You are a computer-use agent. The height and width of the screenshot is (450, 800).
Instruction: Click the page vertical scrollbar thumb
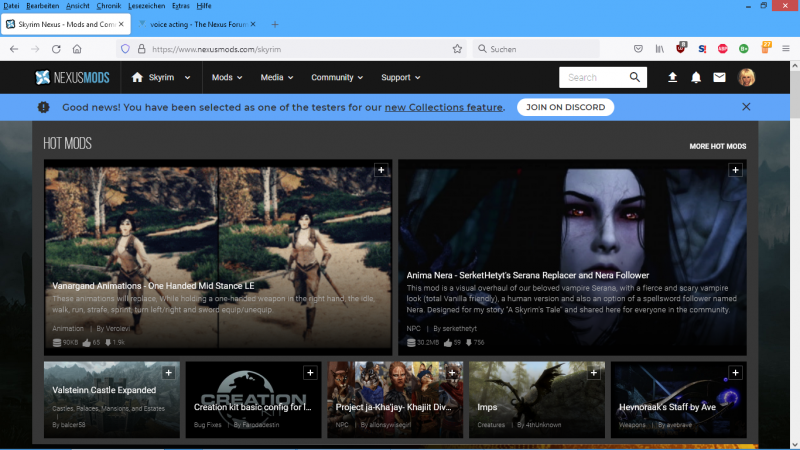coord(795,94)
